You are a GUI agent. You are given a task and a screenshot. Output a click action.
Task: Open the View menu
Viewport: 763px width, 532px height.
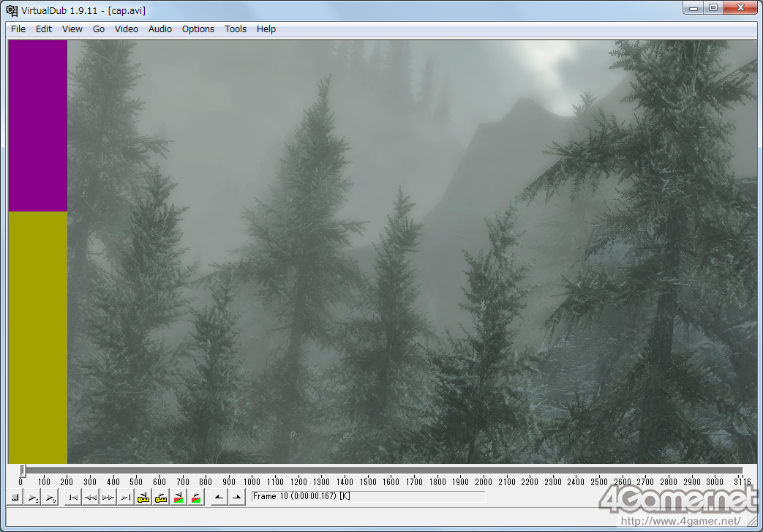(72, 29)
